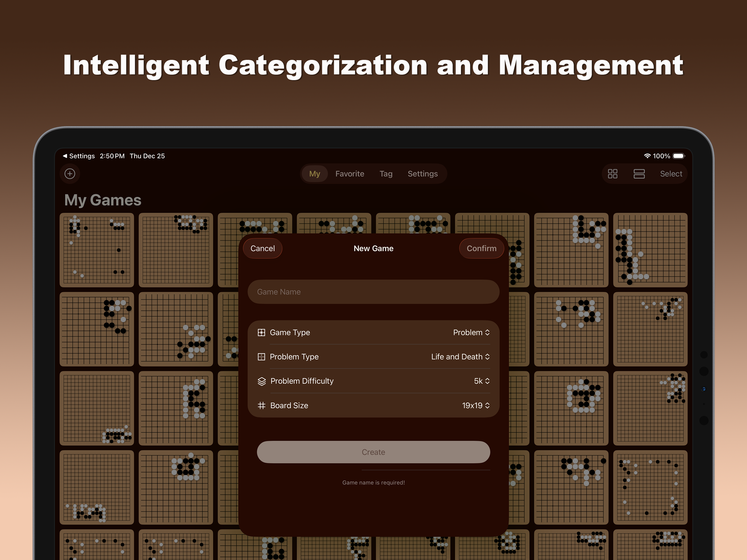Open the last game thumbnail in the second row

(x=650, y=329)
